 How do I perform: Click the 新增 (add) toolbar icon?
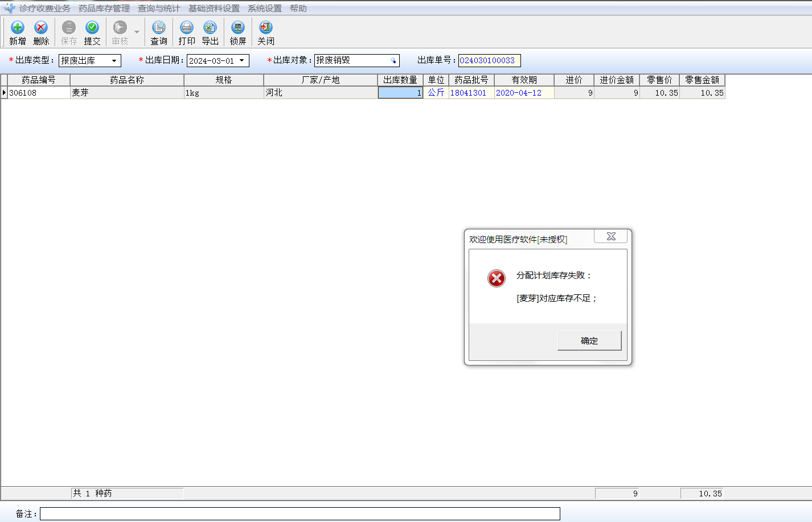(18, 28)
